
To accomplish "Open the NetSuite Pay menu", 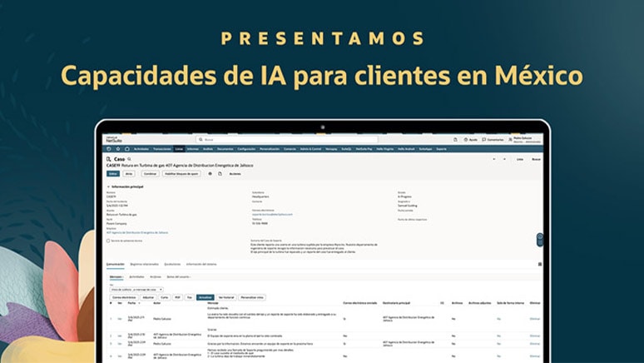I will pos(364,149).
